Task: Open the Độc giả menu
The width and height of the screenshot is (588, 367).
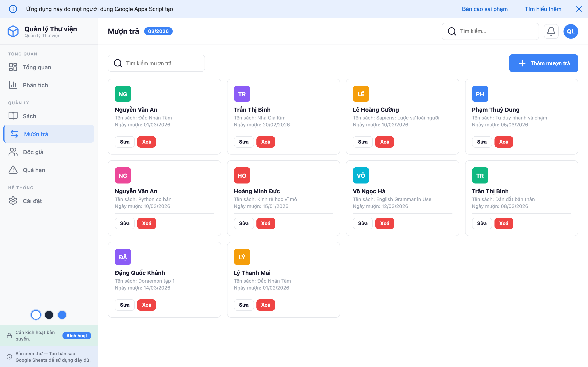Action: click(33, 152)
